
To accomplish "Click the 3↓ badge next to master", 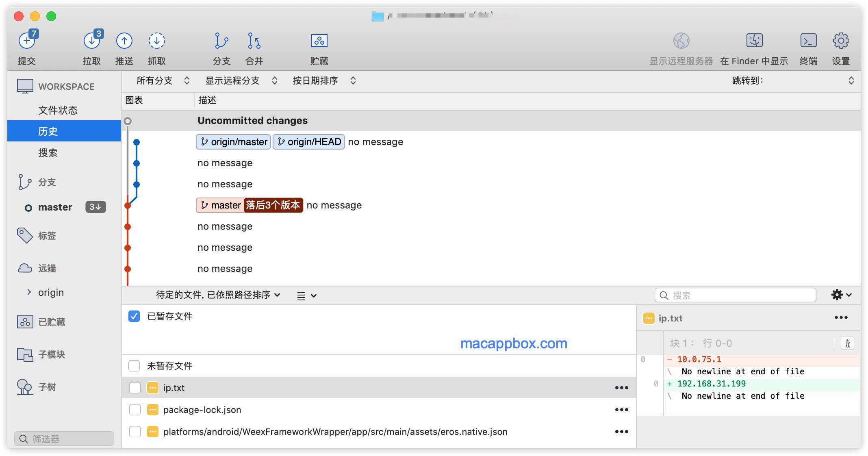I will (95, 207).
